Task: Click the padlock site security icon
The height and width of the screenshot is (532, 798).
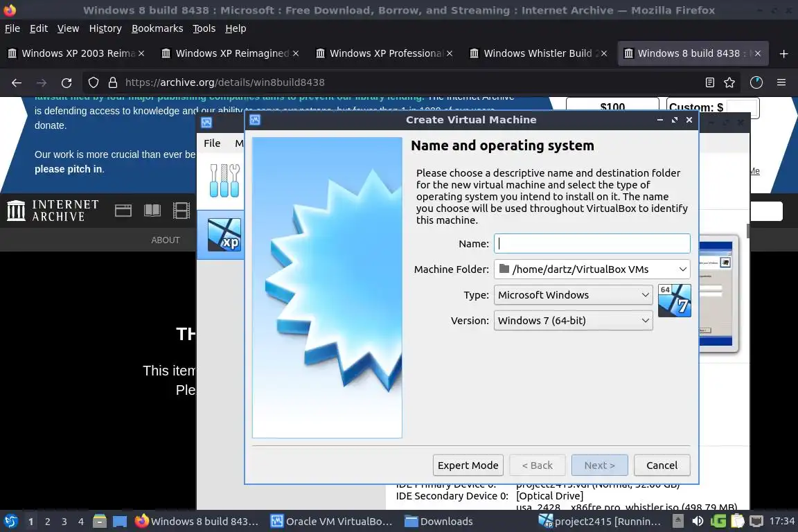Action: tap(113, 82)
